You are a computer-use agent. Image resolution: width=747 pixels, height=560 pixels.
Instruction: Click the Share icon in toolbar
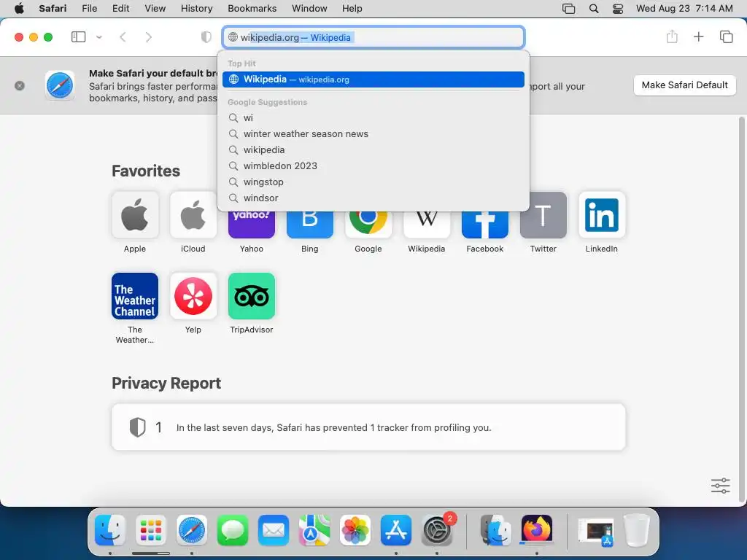coord(672,36)
